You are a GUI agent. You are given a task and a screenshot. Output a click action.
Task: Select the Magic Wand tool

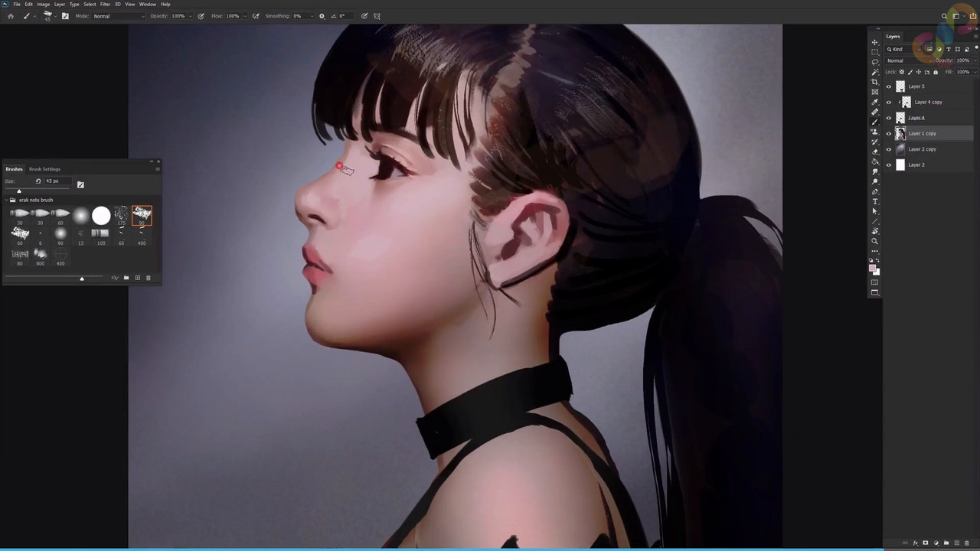tap(875, 72)
